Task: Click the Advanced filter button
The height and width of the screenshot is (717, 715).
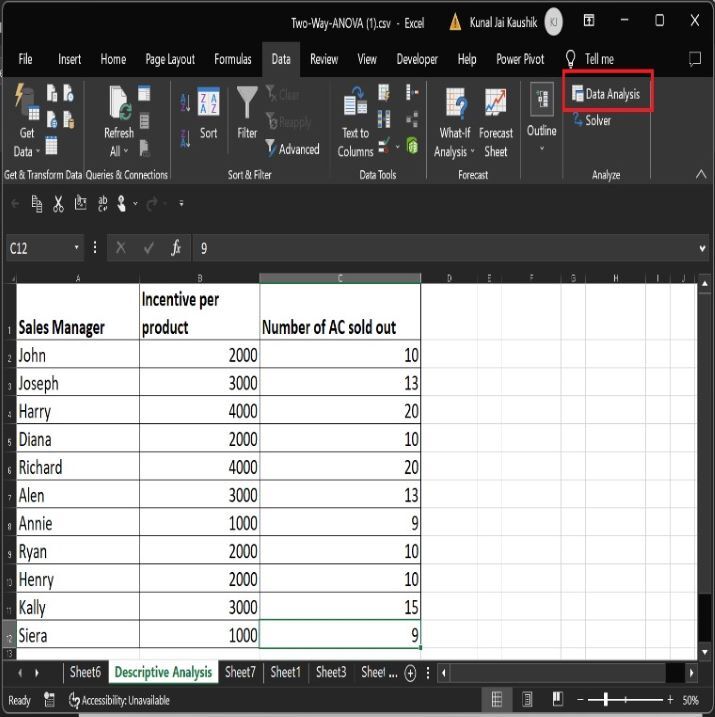Action: 292,149
